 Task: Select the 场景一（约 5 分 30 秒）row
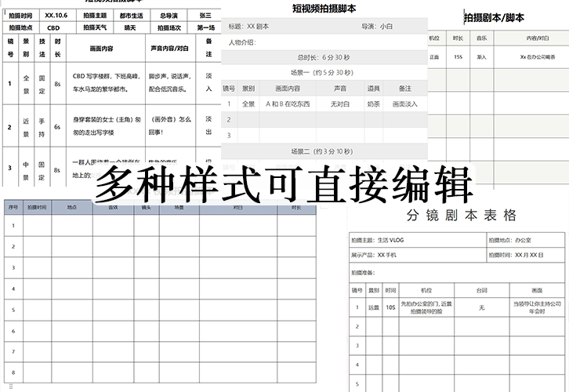pos(324,73)
